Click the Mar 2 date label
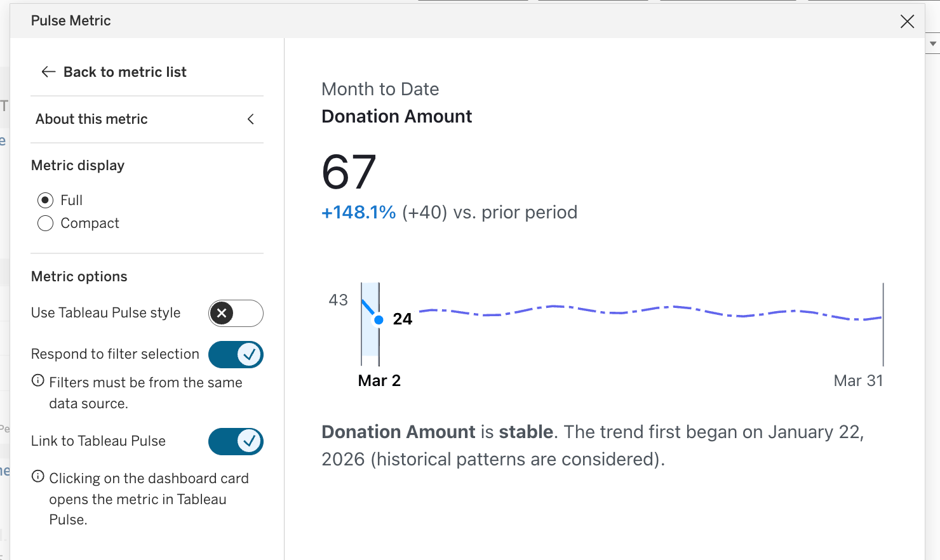 379,381
